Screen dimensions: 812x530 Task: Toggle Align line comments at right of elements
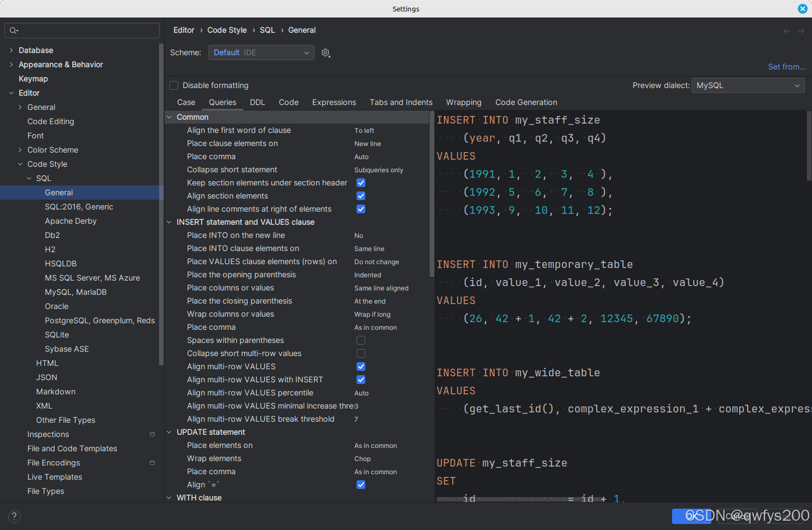(361, 209)
